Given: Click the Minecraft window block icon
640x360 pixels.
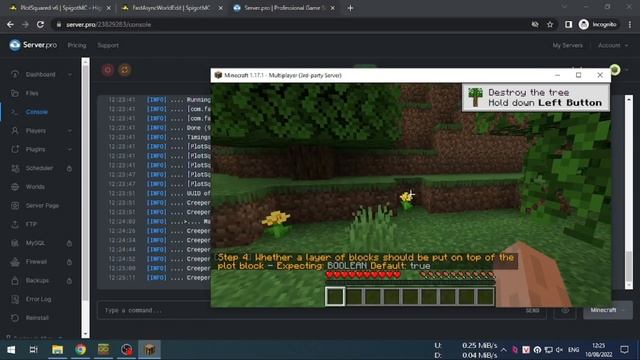Looking at the screenshot, I should (x=218, y=75).
